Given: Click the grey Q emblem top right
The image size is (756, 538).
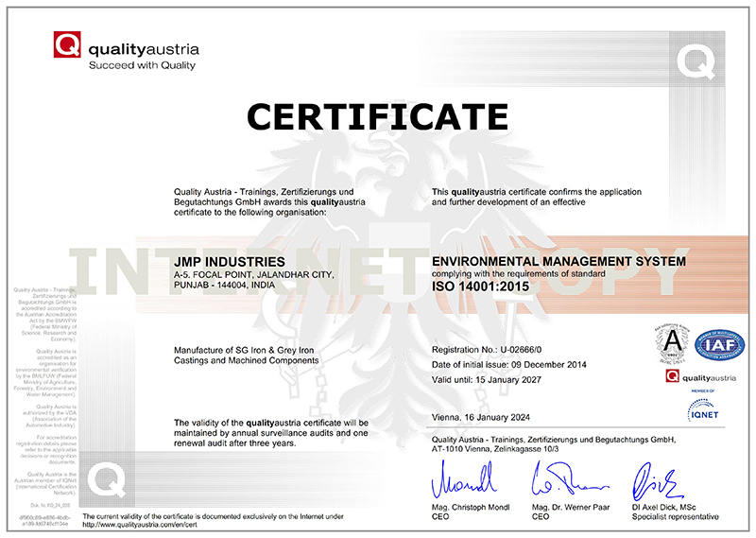Looking at the screenshot, I should [x=696, y=61].
